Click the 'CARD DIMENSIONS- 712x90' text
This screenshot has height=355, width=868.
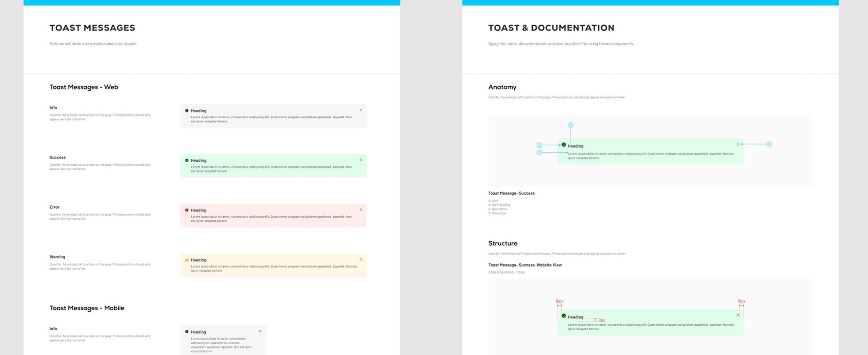click(507, 272)
